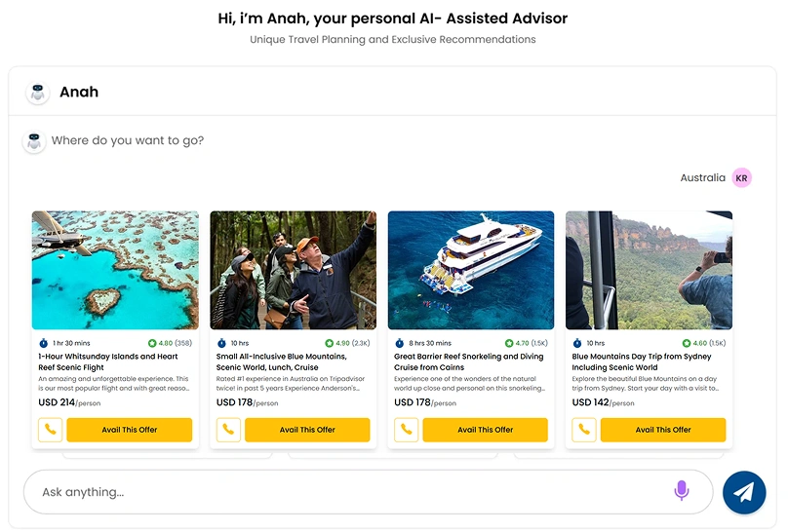
Task: Open the Whitsunday Islands heart reef photo
Action: pos(115,270)
